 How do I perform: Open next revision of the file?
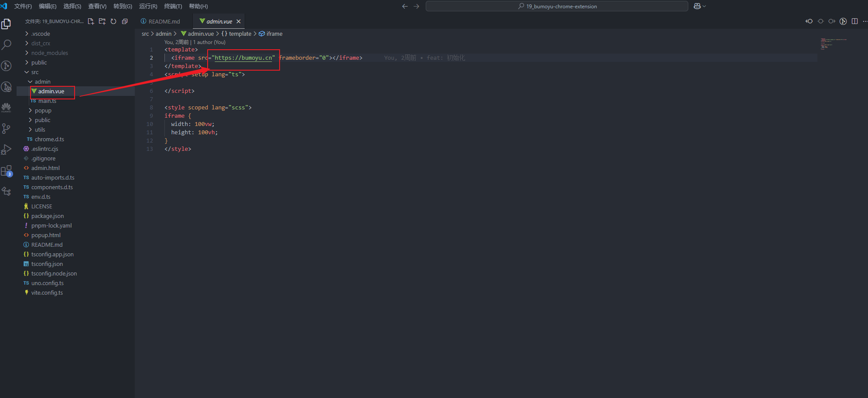[832, 21]
